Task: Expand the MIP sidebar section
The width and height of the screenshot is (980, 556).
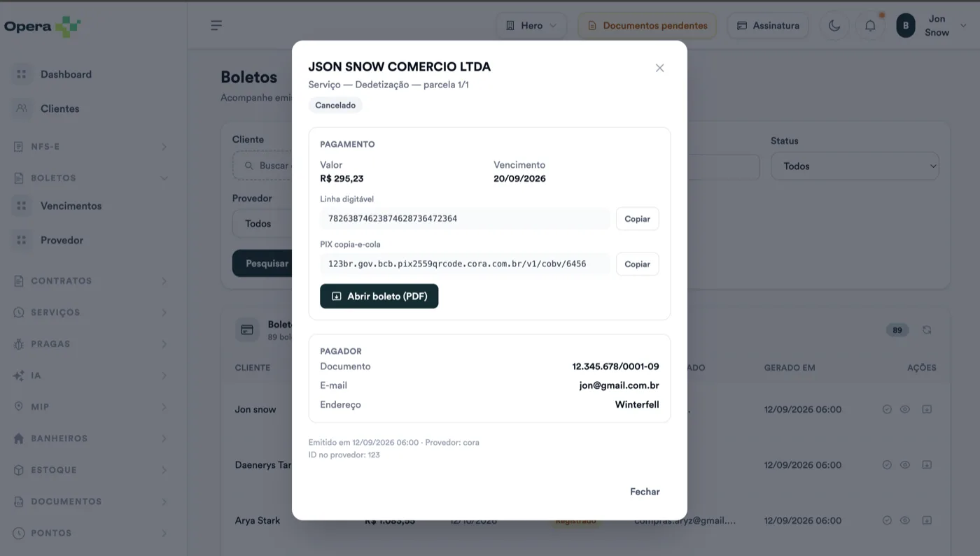Action: pyautogui.click(x=90, y=407)
